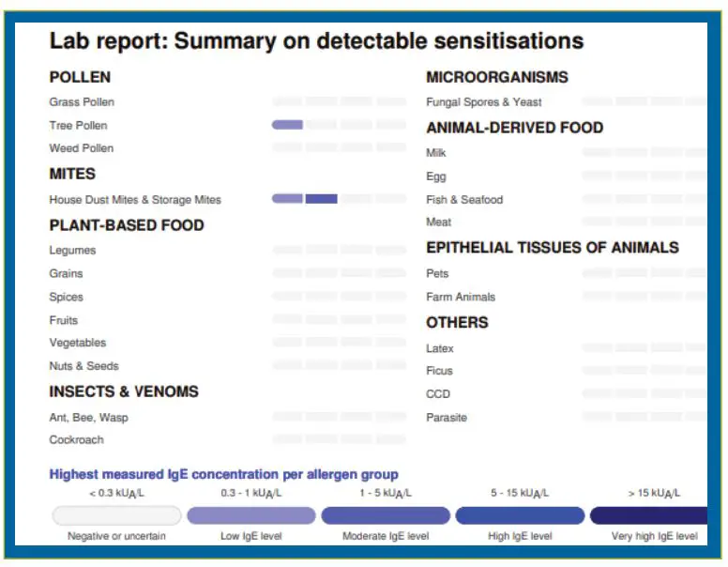The height and width of the screenshot is (567, 728).
Task: Click the Fungal Spores & Yeast label
Action: coord(483,102)
